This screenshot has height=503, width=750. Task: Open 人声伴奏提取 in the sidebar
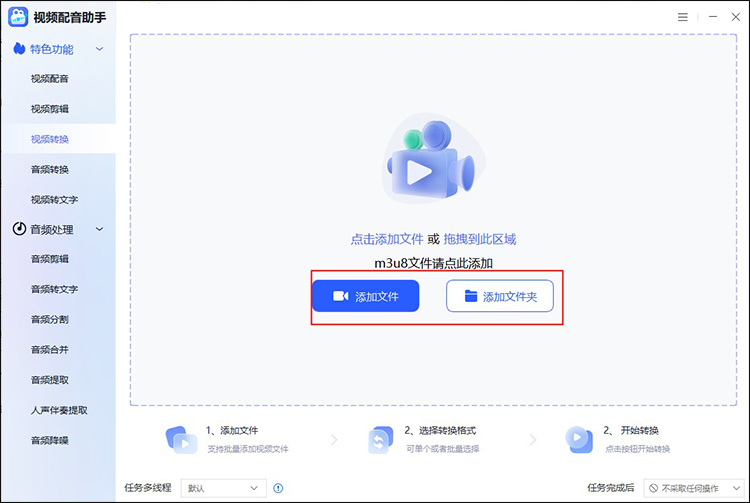pyautogui.click(x=59, y=410)
